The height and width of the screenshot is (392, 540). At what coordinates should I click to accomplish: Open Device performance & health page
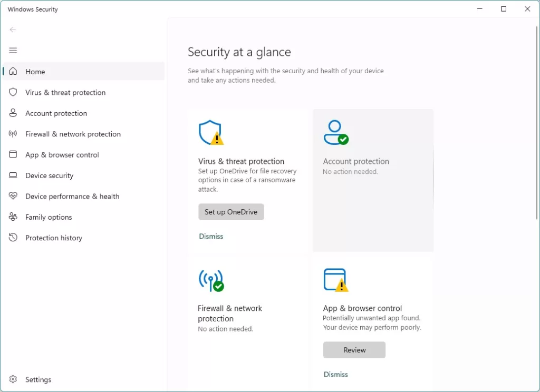(72, 196)
